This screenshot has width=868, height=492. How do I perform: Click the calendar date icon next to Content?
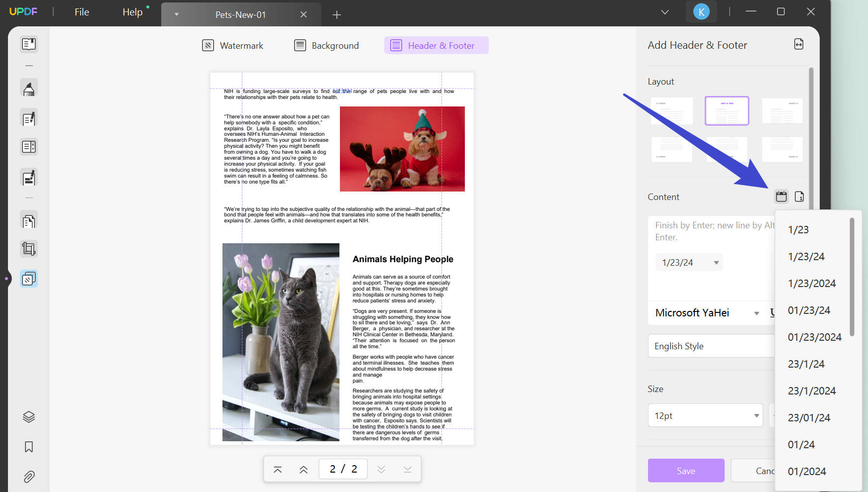click(x=780, y=197)
